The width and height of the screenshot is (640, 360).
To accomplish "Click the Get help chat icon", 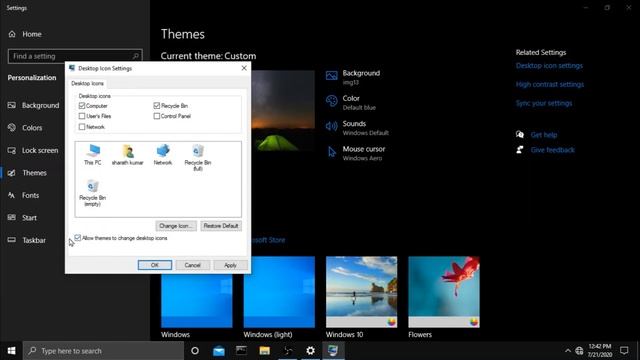I will click(520, 134).
